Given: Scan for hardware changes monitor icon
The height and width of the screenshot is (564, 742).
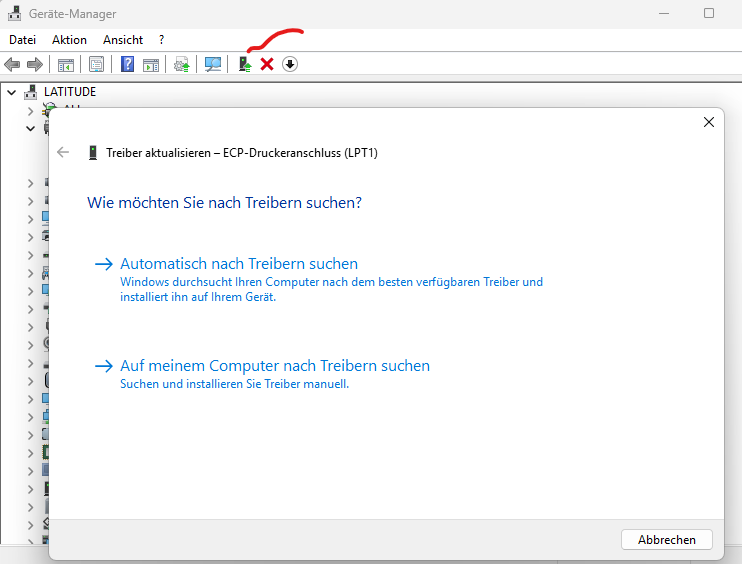Looking at the screenshot, I should 212,64.
